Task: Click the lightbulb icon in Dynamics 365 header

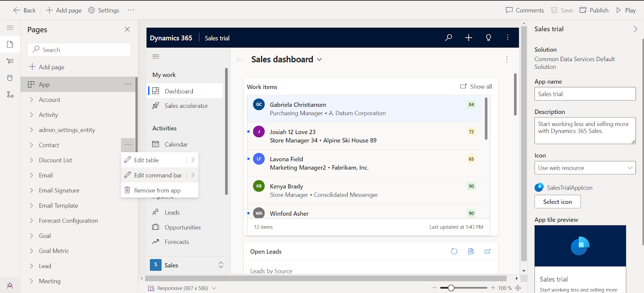Action: click(489, 38)
